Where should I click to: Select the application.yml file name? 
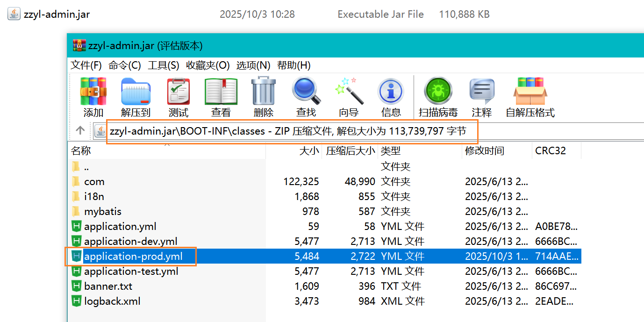[x=120, y=226]
